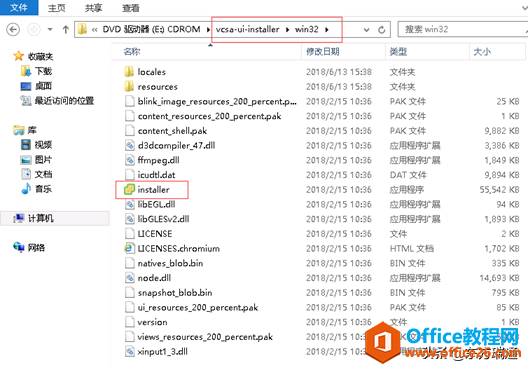Switch to the 查看 tab
528x370 pixels.
(130, 8)
